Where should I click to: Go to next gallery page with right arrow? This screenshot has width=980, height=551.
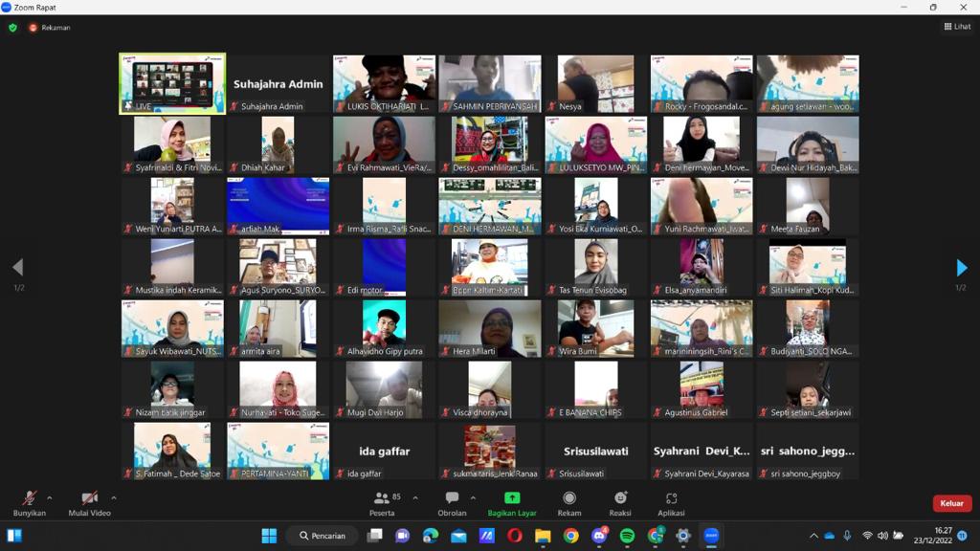click(x=962, y=268)
